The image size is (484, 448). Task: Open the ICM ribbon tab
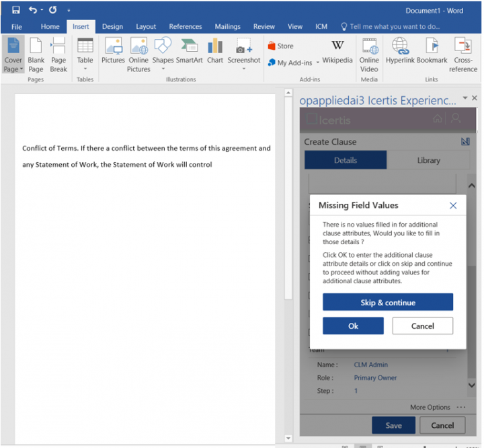[x=321, y=27]
